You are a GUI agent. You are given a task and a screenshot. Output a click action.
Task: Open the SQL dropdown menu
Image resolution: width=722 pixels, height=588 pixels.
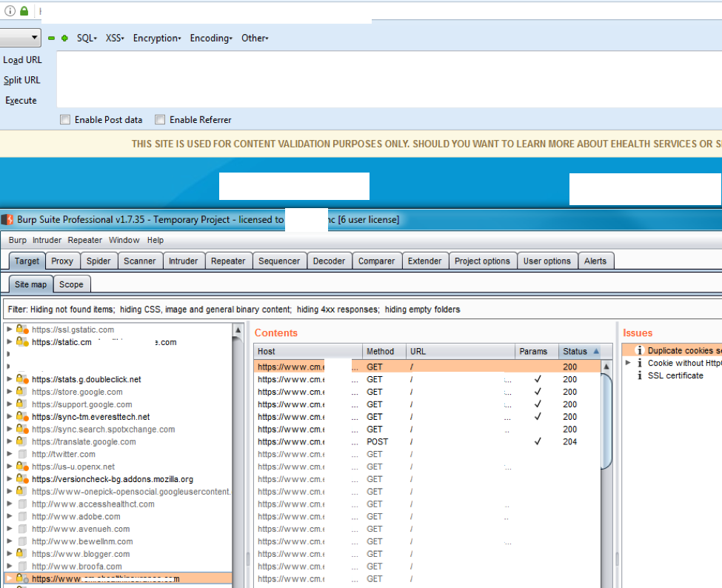87,39
